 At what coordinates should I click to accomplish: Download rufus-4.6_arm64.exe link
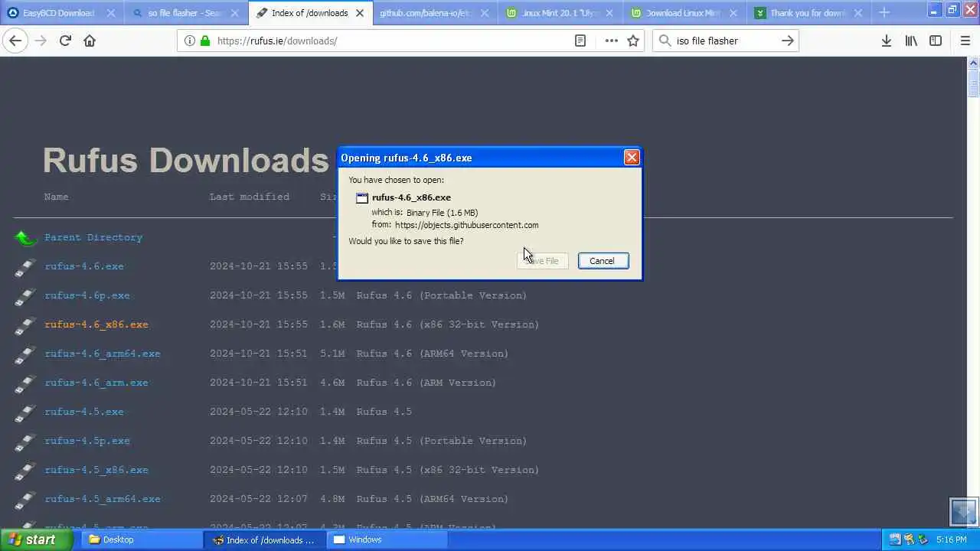click(x=103, y=354)
